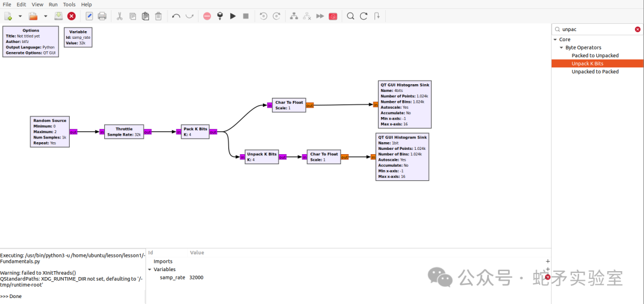Paste block from clipboard
The image size is (644, 304).
click(x=145, y=16)
